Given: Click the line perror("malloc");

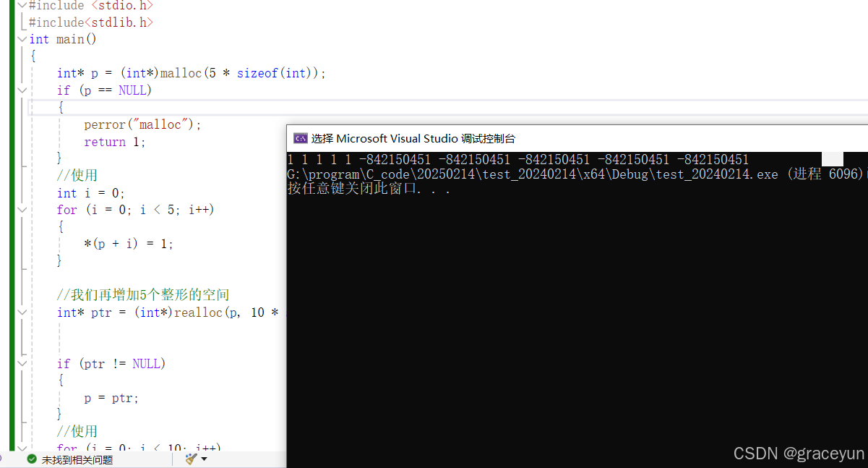Looking at the screenshot, I should 143,124.
